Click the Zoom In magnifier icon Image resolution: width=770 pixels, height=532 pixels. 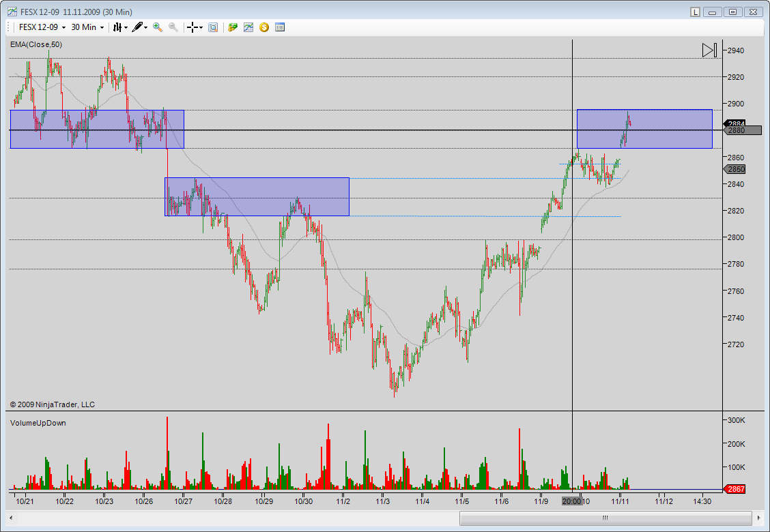click(x=158, y=27)
